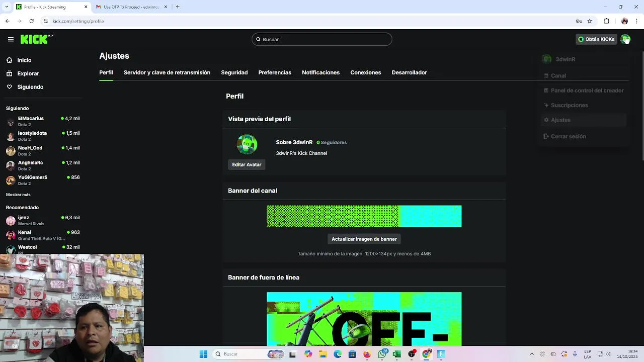Screen dimensions: 644x362
Task: Open AnghelaRc channel avatar
Action: pos(11,165)
